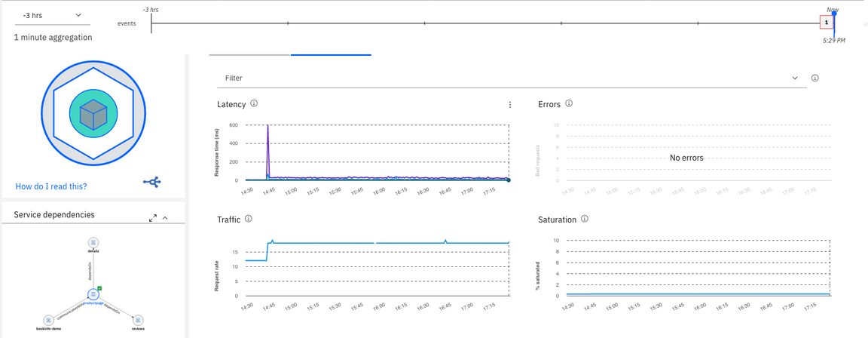
Task: Click the green check badge on productpage
Action: pos(99,287)
